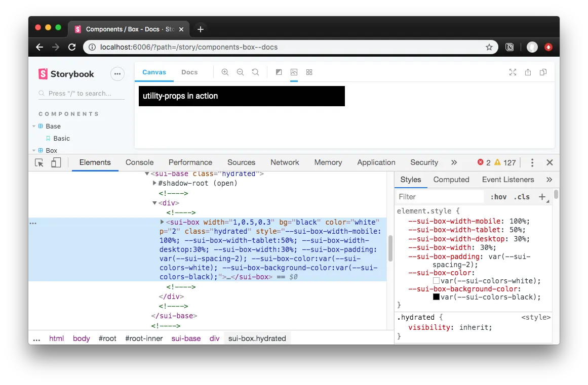Expand the #shadow-root node in Elements

(x=155, y=183)
